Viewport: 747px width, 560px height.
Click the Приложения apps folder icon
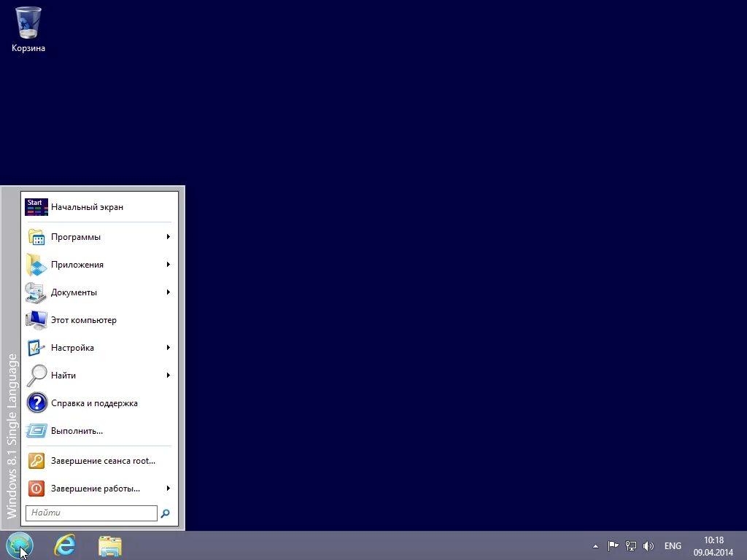tap(36, 265)
